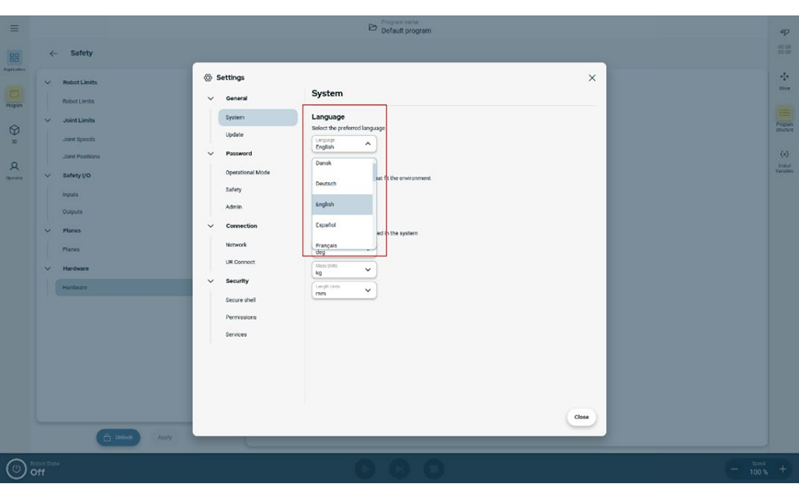Collapse the General section in Settings
The height and width of the screenshot is (500, 800).
point(211,98)
